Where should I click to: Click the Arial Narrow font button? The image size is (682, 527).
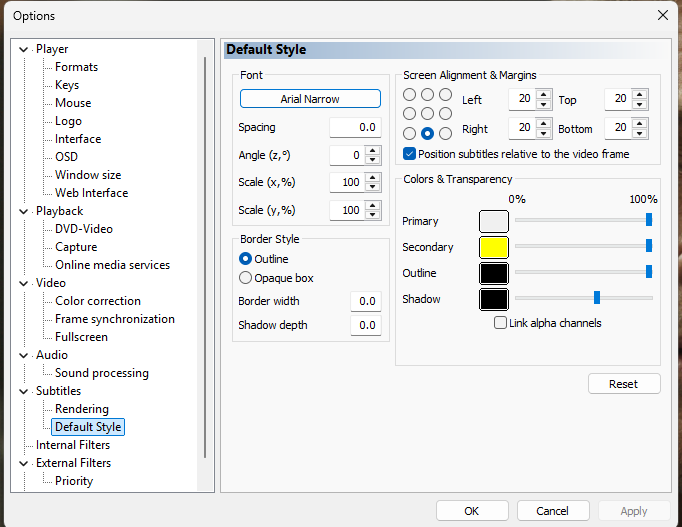tap(310, 99)
